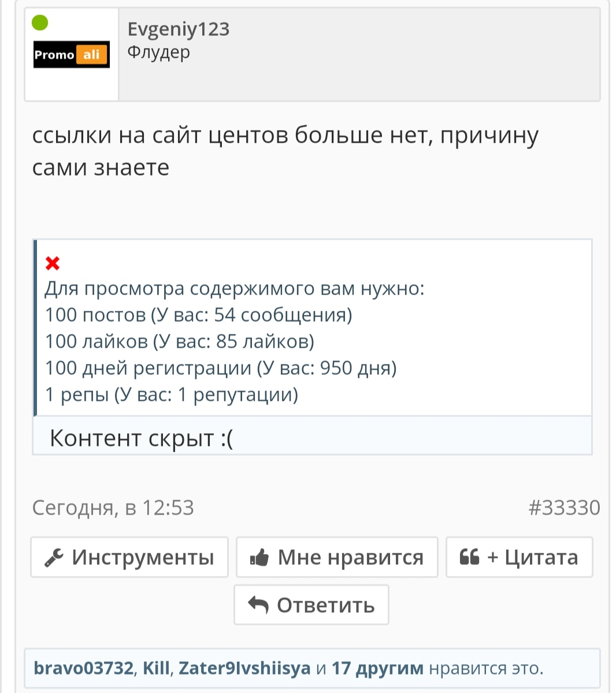This screenshot has height=693, width=616.
Task: Open Evgeniy123 user profile
Action: [179, 29]
